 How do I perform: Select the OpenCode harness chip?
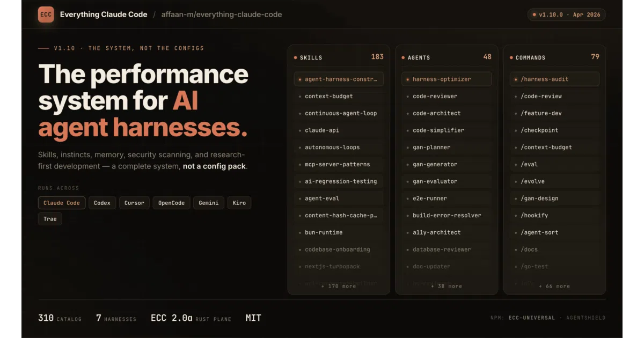pos(171,203)
